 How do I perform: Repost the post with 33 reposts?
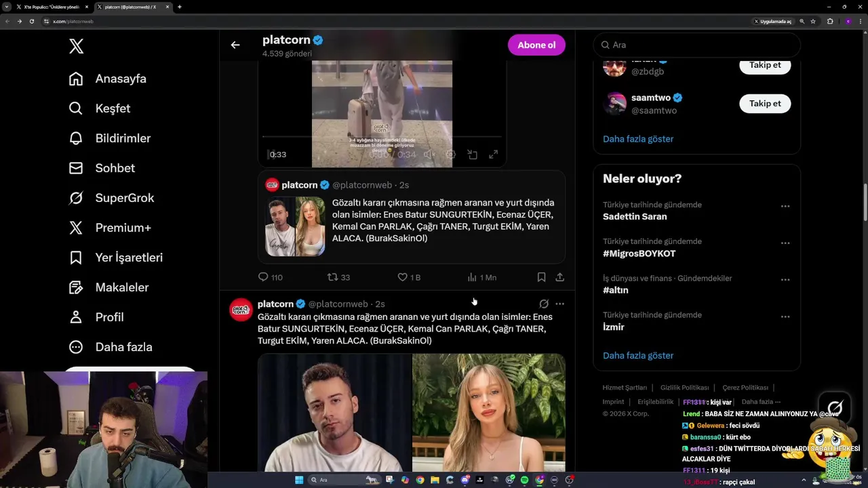[x=338, y=277]
